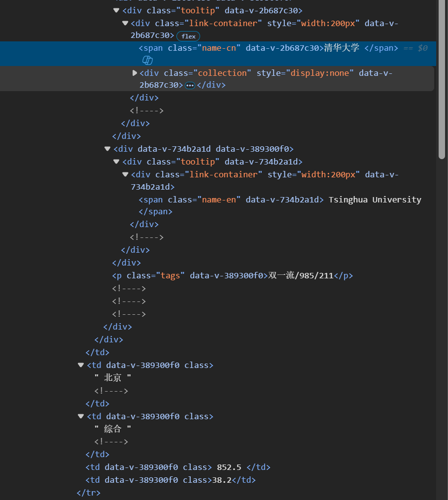Click the "tags" class attribute value
Image resolution: width=448 pixels, height=500 pixels.
pyautogui.click(x=171, y=275)
